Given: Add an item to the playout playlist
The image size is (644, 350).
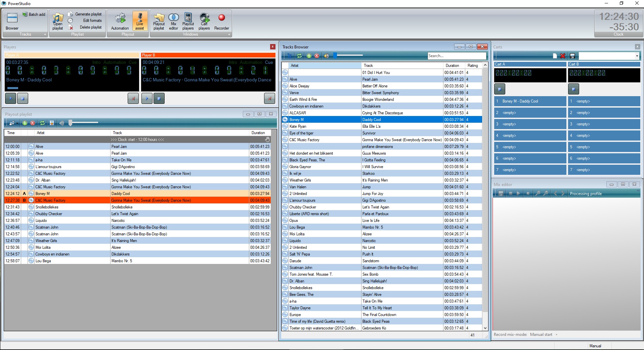Looking at the screenshot, I should (x=25, y=123).
